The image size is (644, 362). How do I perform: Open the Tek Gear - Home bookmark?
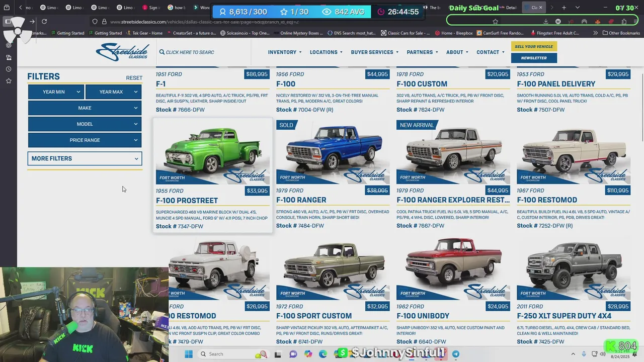pyautogui.click(x=143, y=33)
